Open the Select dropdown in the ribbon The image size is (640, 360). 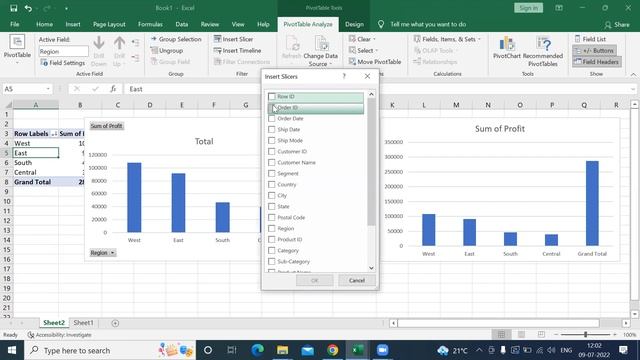(364, 51)
